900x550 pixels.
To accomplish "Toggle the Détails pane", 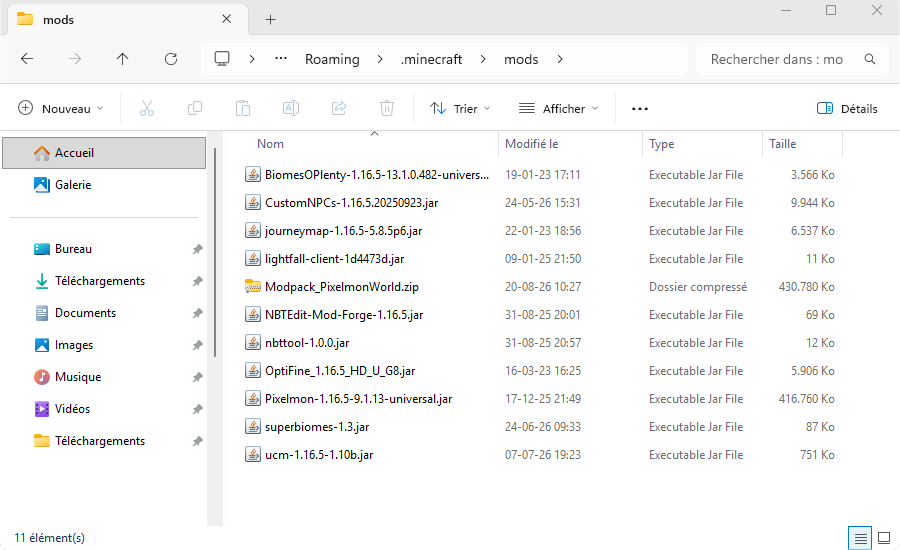I will [x=847, y=109].
